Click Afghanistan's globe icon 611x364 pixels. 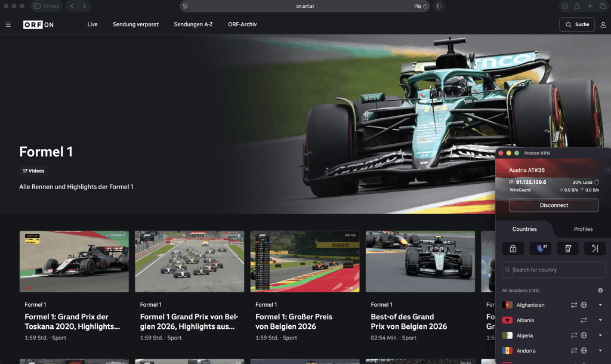click(584, 305)
